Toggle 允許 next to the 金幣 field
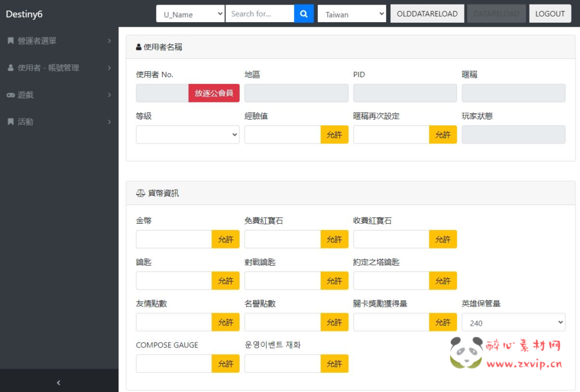 click(225, 239)
